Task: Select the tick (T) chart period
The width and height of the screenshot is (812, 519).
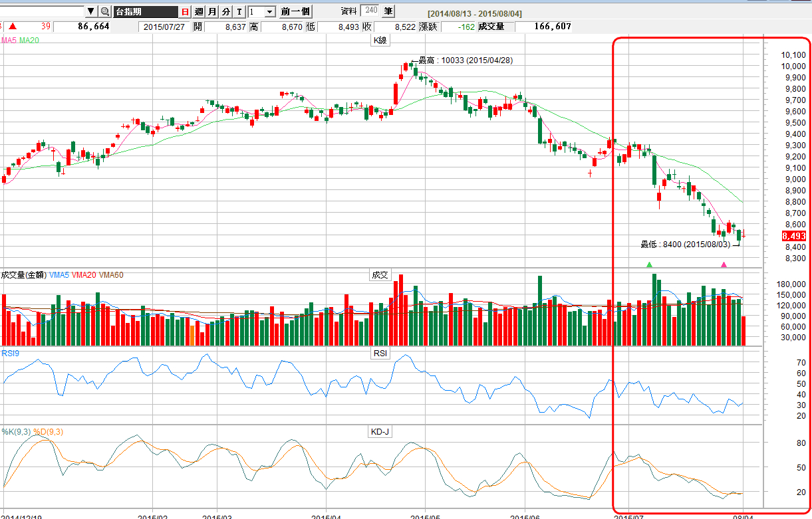Action: pyautogui.click(x=239, y=12)
